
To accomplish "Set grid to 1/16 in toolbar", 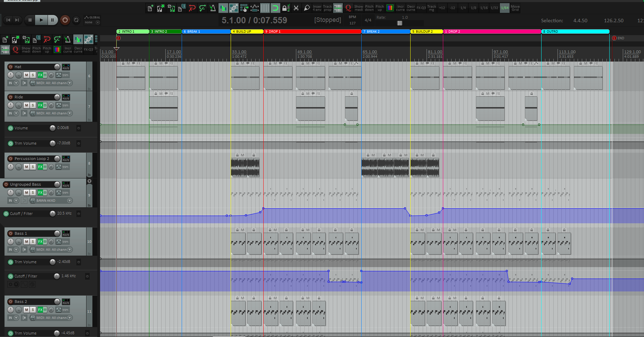I will 484,8.
